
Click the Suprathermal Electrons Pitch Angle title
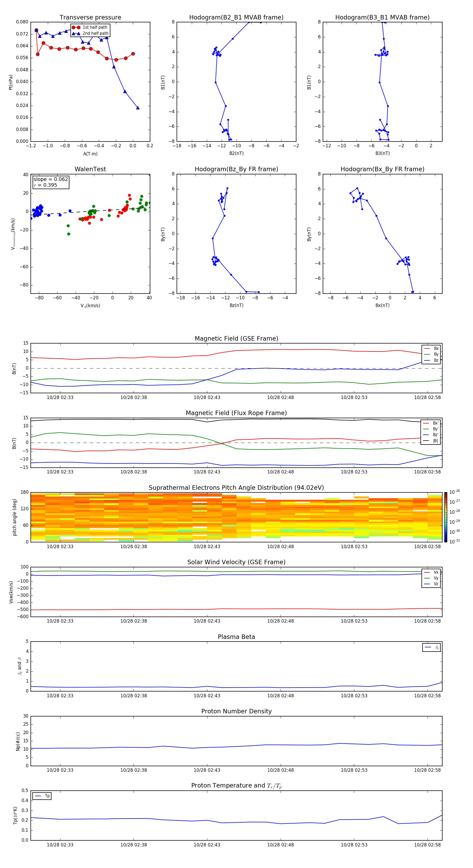tap(236, 488)
